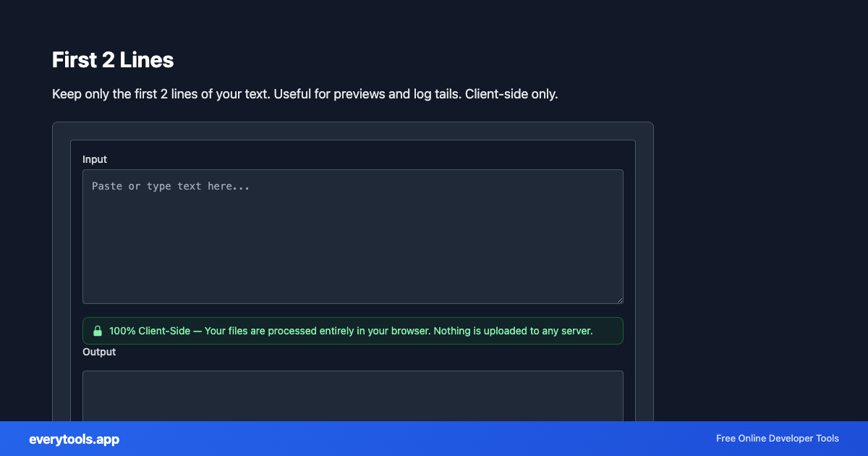Click the 'Input' section label
Viewport: 868px width, 456px height.
[95, 159]
